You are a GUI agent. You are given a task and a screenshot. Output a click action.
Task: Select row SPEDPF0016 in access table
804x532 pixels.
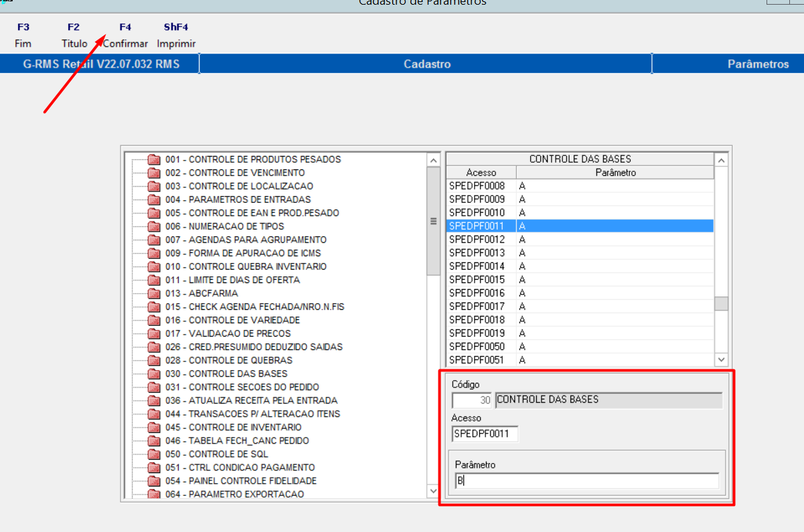pos(580,293)
